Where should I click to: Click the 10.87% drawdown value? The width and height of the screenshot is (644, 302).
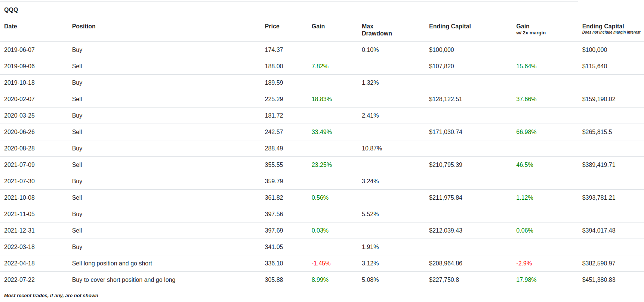(x=372, y=149)
